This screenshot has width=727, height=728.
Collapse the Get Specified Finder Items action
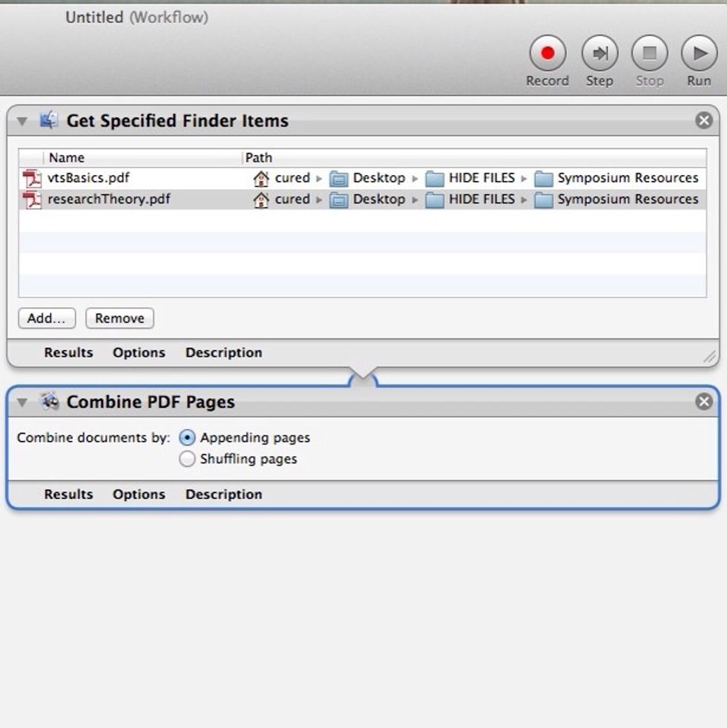[x=22, y=121]
